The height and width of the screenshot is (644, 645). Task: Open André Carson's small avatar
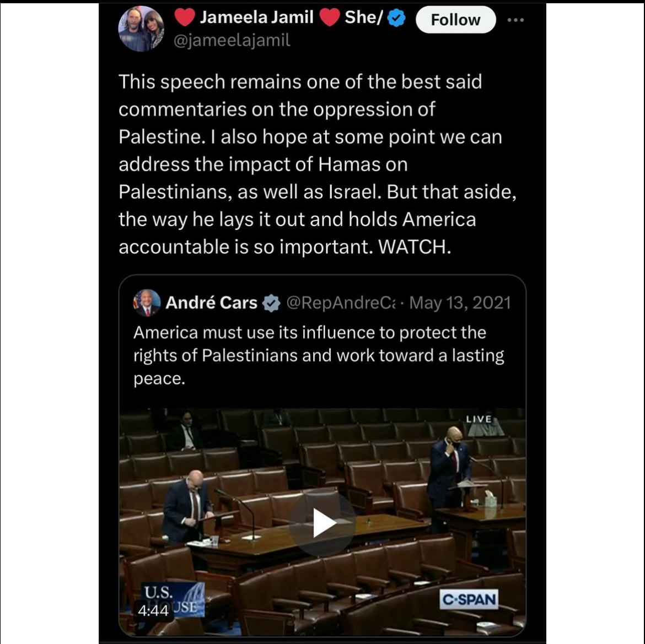click(x=147, y=303)
